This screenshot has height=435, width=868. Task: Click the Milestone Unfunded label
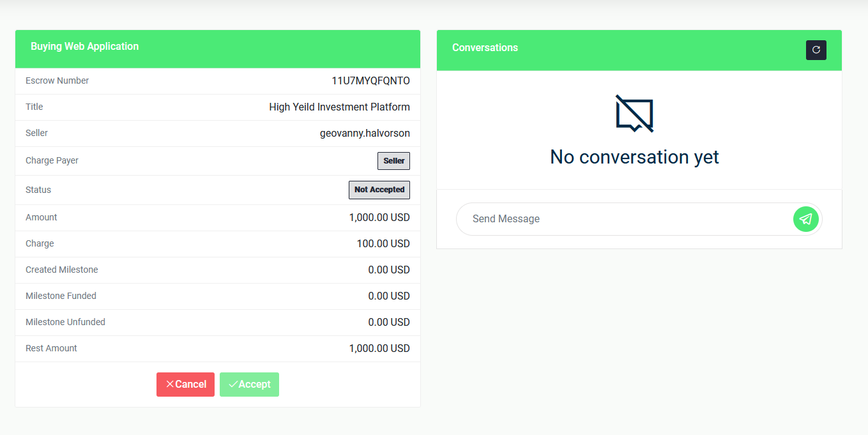pos(65,323)
